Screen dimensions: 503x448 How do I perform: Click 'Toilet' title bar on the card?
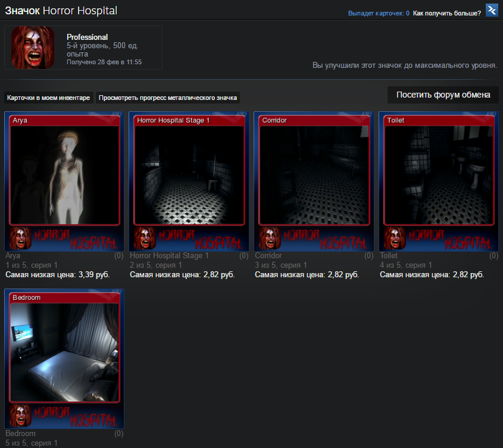(x=439, y=120)
